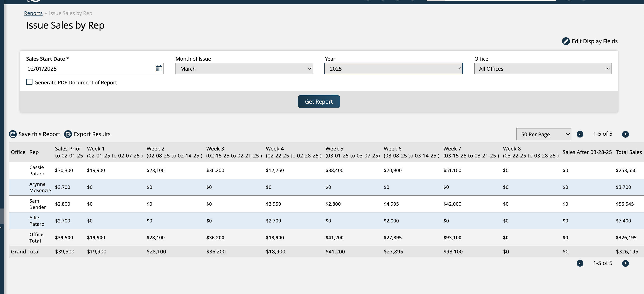This screenshot has height=294, width=644.
Task: Click Allie Pataro's total $7,400
Action: [x=623, y=220]
